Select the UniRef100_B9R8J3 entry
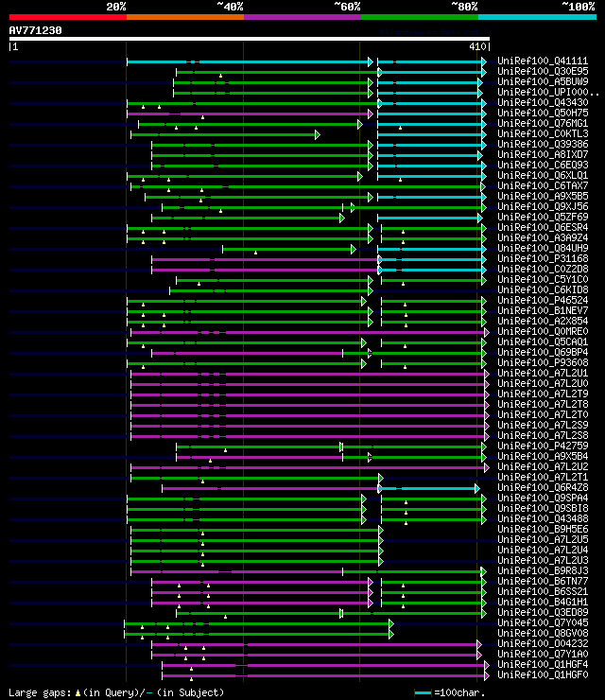Screen dimensions: 605x700 pos(543,571)
